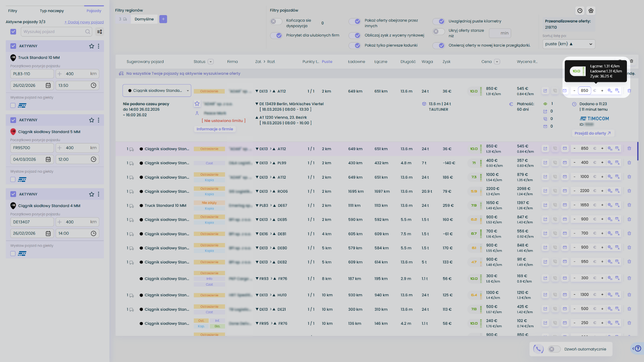The width and height of the screenshot is (644, 362).
Task: Disable Uwzględniaj puste kilometry toggle
Action: [439, 21]
